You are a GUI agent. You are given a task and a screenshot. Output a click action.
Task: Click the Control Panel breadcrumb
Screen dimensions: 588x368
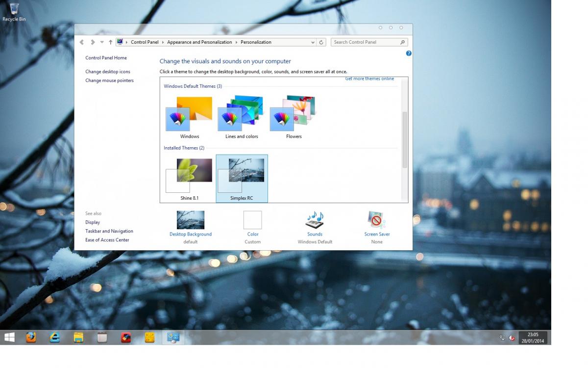coord(145,42)
